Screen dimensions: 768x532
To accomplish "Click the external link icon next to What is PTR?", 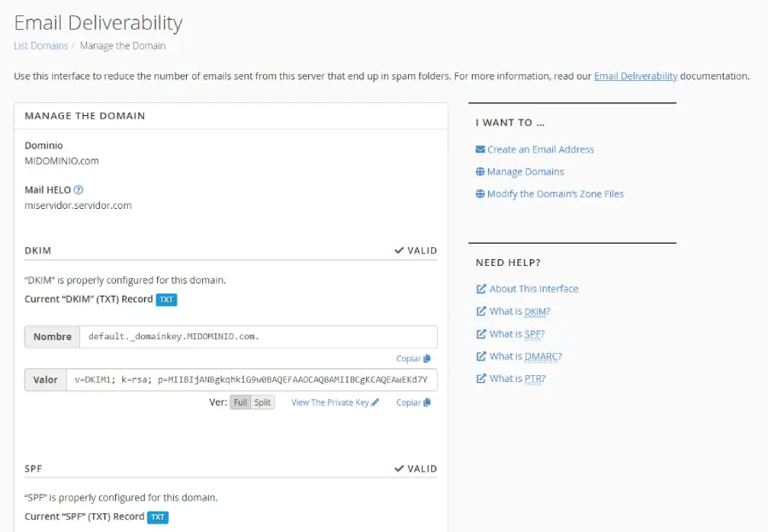I will tap(481, 379).
